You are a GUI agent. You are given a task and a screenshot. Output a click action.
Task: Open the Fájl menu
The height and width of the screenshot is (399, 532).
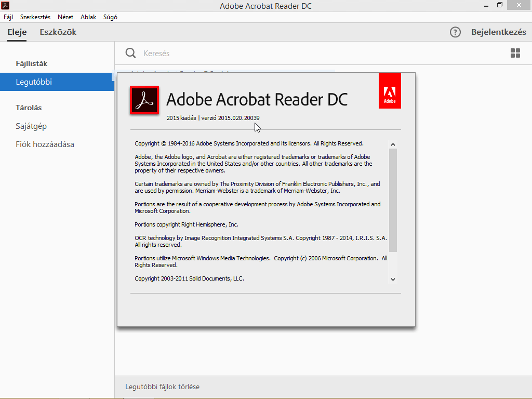click(x=8, y=17)
